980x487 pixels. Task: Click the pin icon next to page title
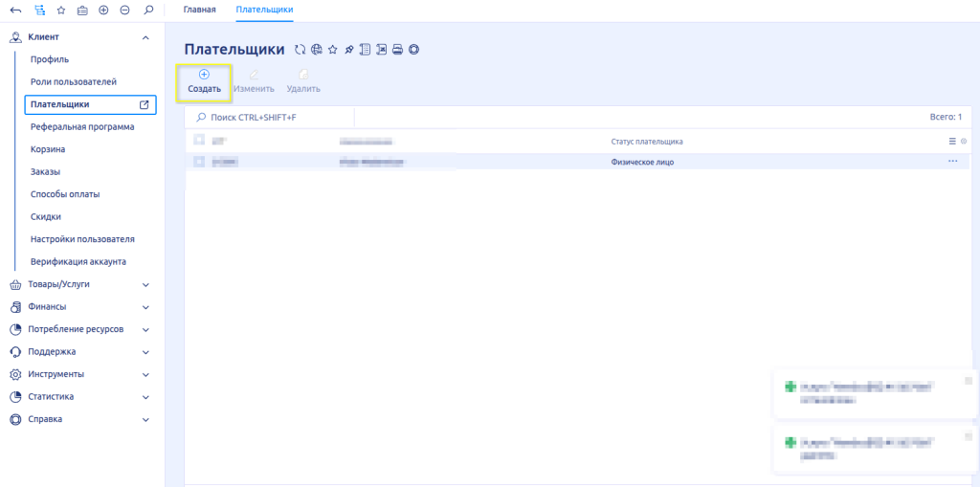click(x=348, y=50)
